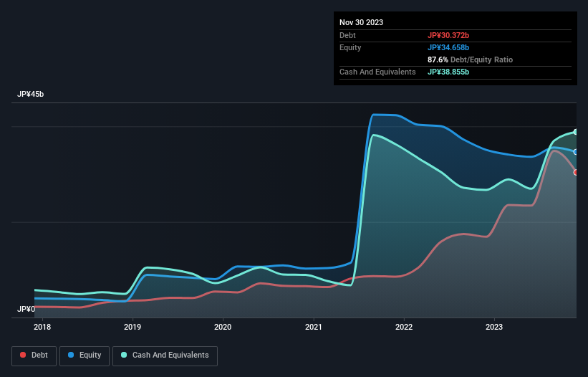Click the Cash And Equivalents tooltip label
The height and width of the screenshot is (377, 588).
tap(377, 72)
